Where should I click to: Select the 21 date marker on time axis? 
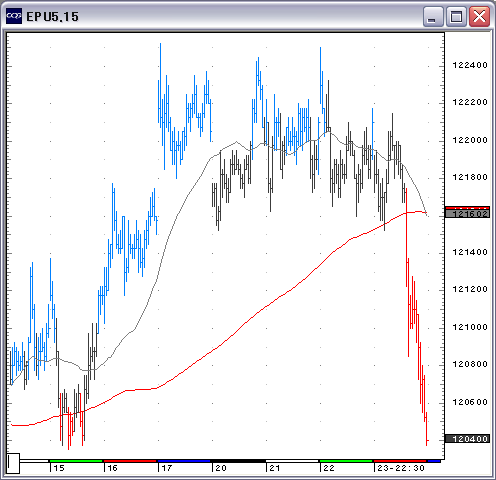[275, 468]
